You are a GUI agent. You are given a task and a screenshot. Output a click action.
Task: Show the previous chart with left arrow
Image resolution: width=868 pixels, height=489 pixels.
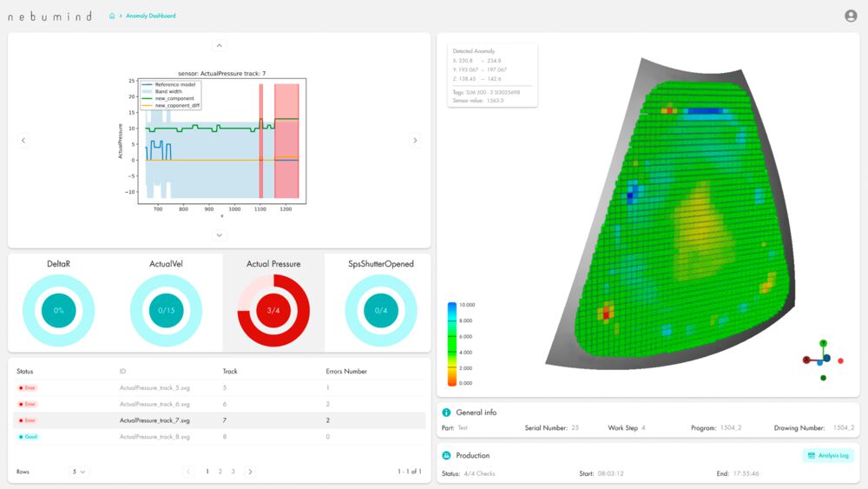click(x=23, y=141)
